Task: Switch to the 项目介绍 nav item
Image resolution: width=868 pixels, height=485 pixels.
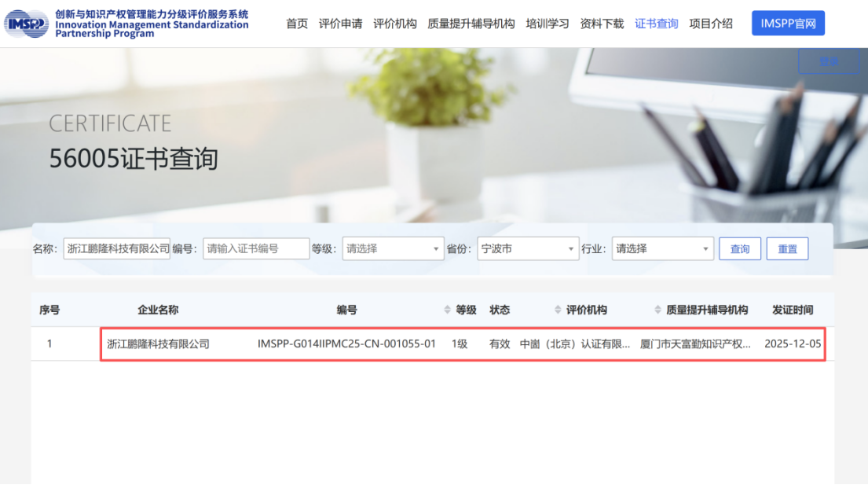Action: 710,24
